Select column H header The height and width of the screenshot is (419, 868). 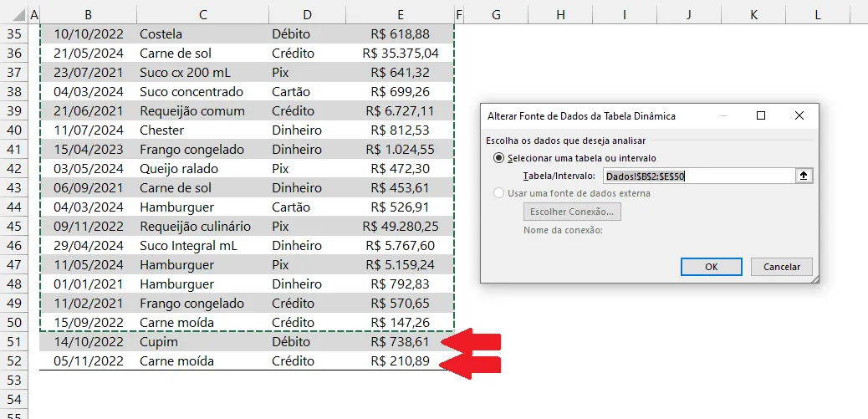[560, 16]
